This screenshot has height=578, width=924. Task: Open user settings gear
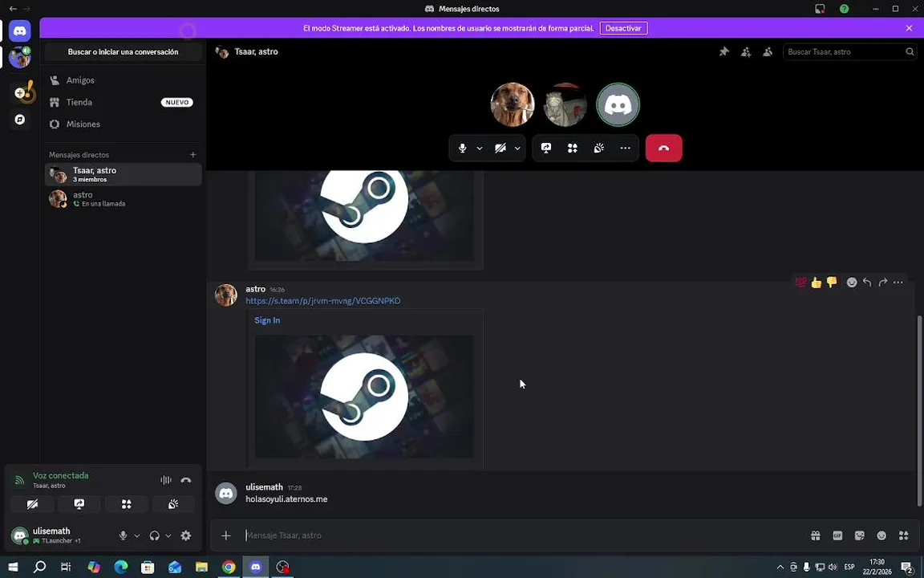pos(185,535)
